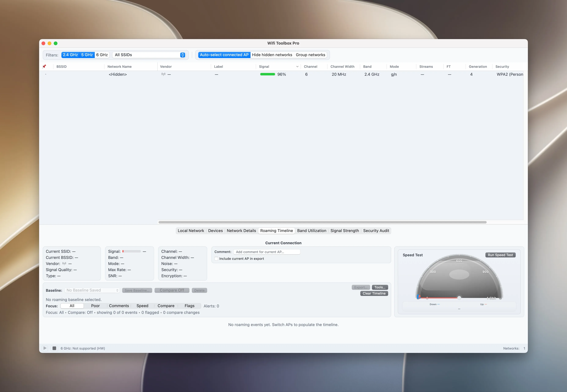Enable the 6 GHz filter
This screenshot has height=392, width=567.
102,55
